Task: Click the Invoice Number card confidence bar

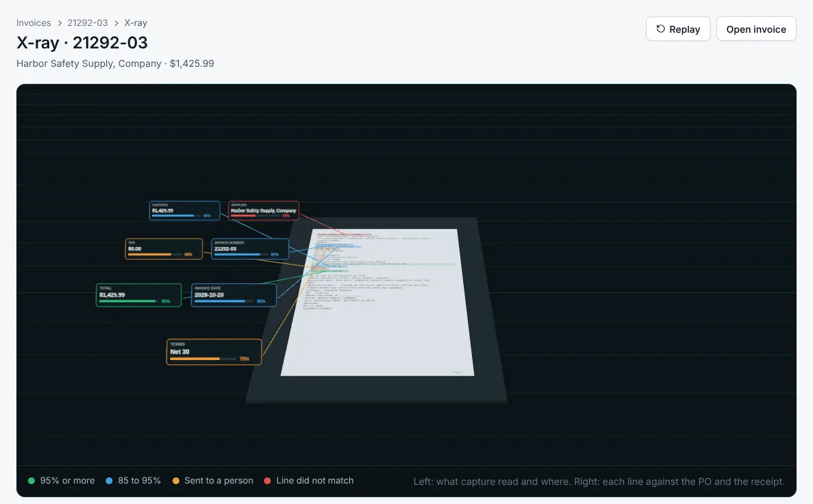Action: click(x=241, y=254)
